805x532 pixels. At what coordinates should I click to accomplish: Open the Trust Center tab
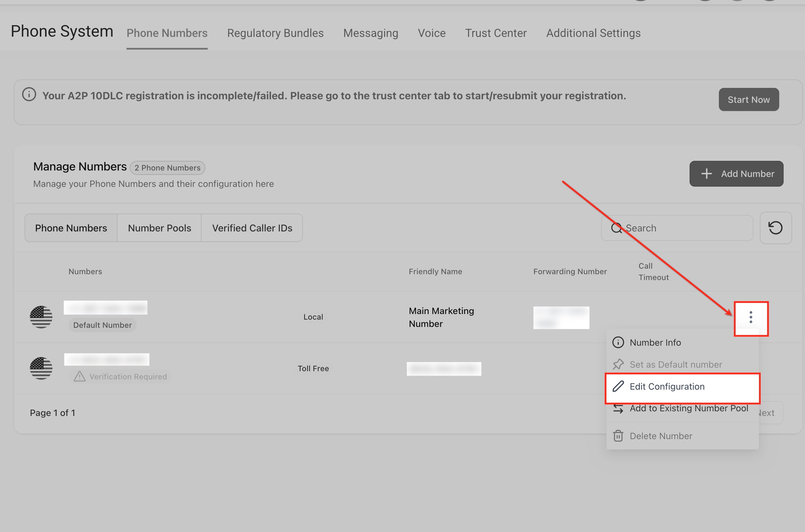point(496,33)
